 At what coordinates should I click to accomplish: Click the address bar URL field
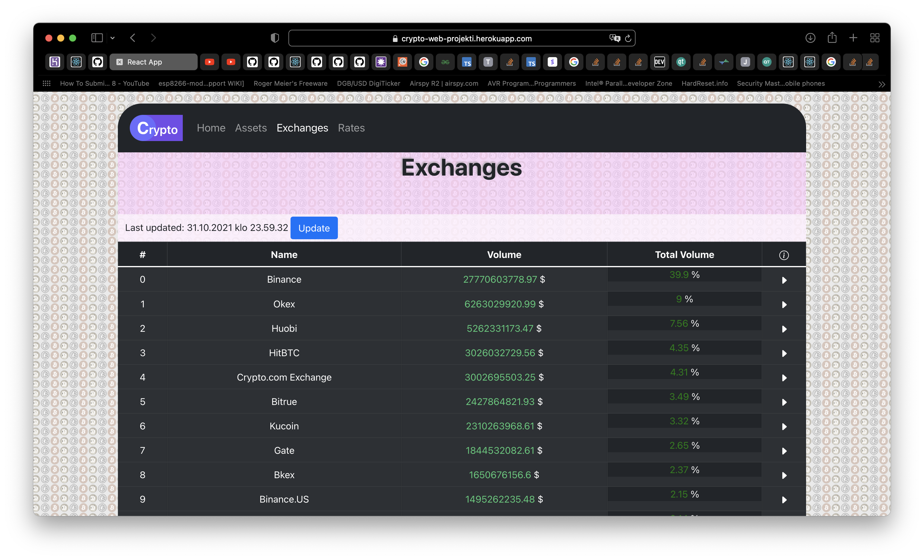click(466, 38)
